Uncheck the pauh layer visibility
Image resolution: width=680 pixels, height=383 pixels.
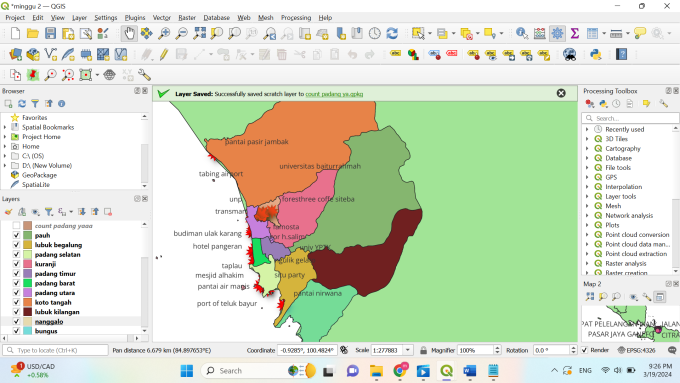click(16, 235)
